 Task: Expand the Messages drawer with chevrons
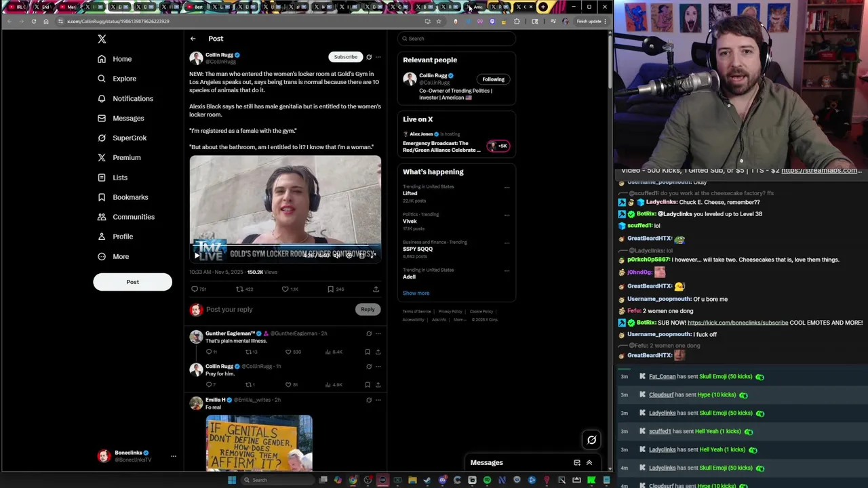click(x=589, y=463)
